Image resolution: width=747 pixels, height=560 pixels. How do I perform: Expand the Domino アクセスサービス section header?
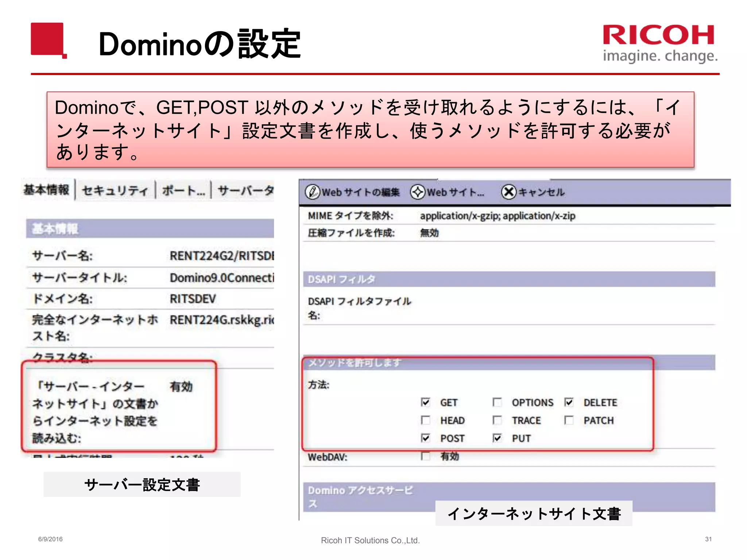(509, 497)
